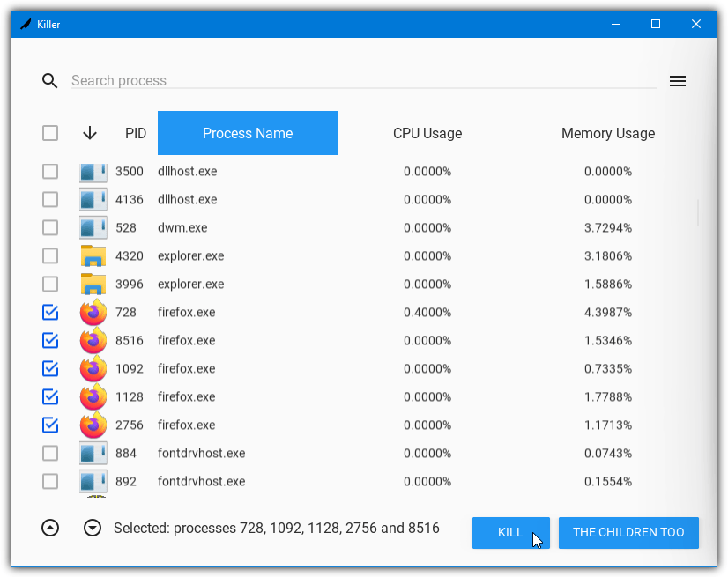Click memory value 1.7788%
This screenshot has height=577, width=728.
tap(608, 397)
